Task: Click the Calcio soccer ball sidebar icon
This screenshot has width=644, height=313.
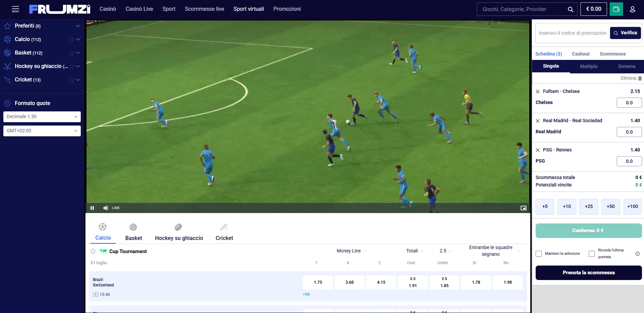Action: [x=7, y=39]
